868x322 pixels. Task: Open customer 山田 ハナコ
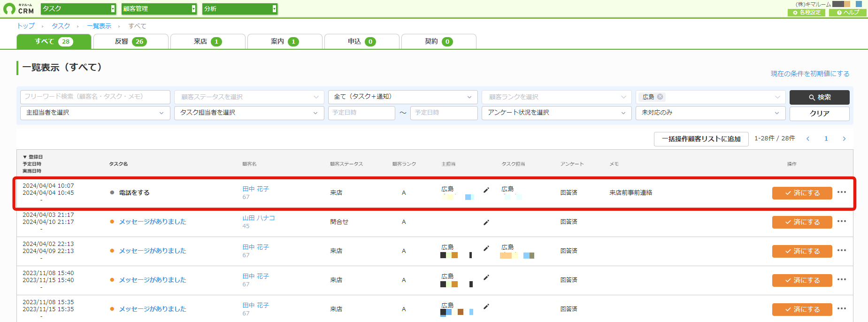[259, 218]
